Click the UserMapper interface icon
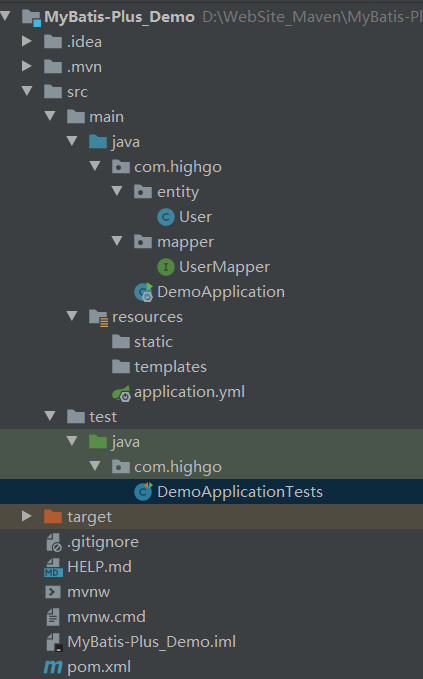This screenshot has height=679, width=423. [x=166, y=267]
